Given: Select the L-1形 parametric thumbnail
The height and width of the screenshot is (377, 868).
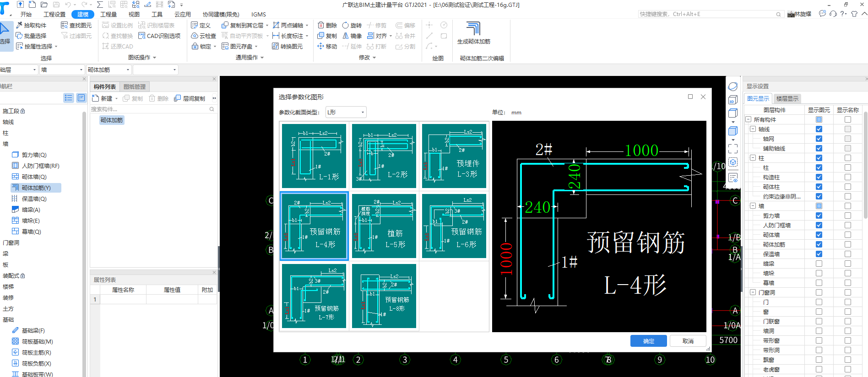Looking at the screenshot, I should point(314,156).
